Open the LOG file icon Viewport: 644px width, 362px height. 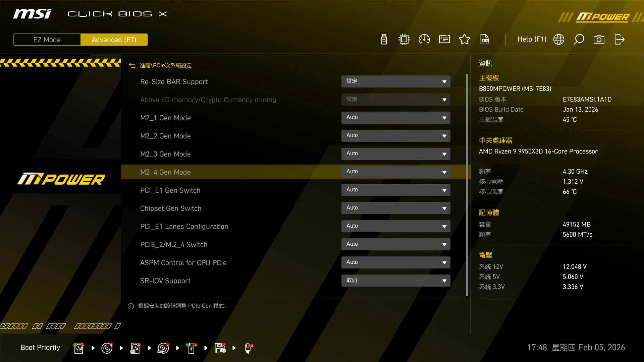pyautogui.click(x=485, y=40)
